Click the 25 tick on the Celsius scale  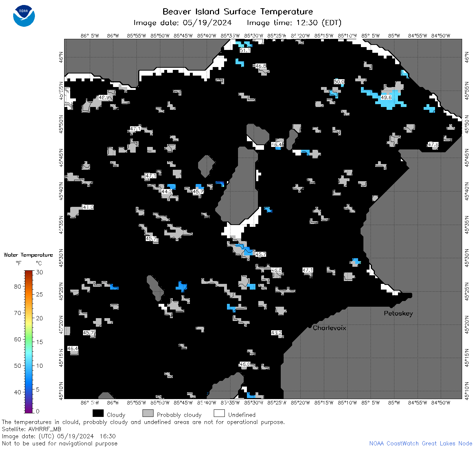(40, 294)
